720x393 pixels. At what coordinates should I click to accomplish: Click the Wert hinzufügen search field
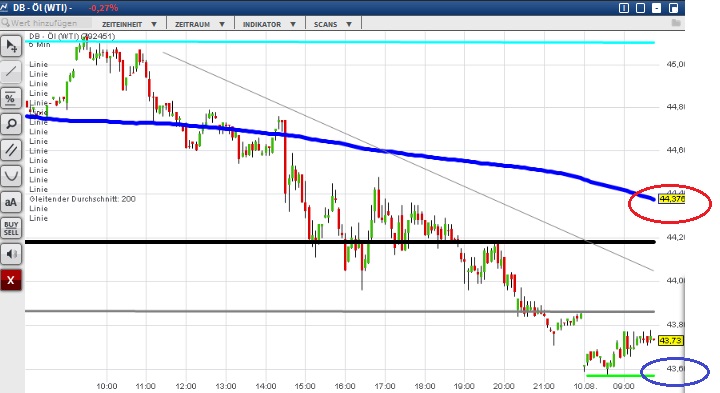(x=46, y=23)
